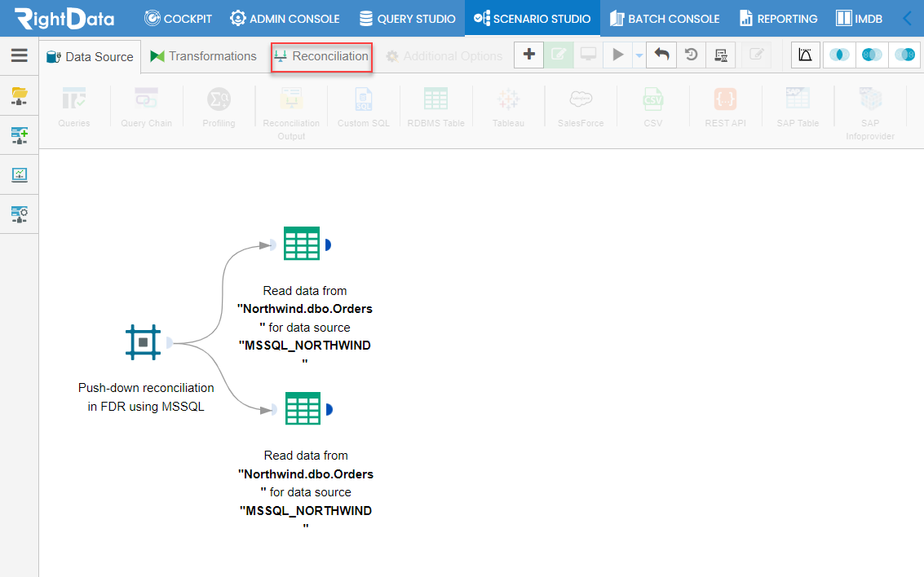This screenshot has height=577, width=924.
Task: Select the left join Venn icon
Action: 872,55
